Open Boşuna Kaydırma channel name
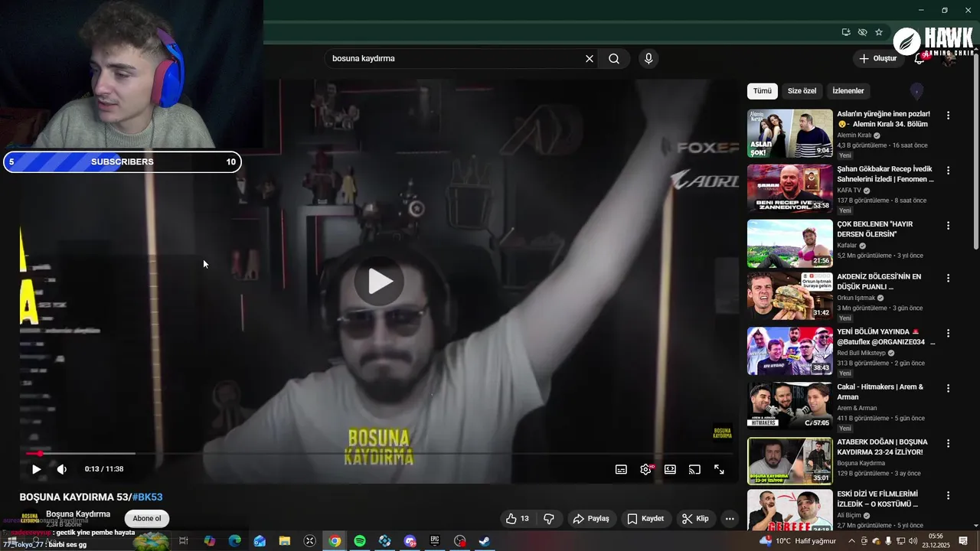 coord(78,514)
